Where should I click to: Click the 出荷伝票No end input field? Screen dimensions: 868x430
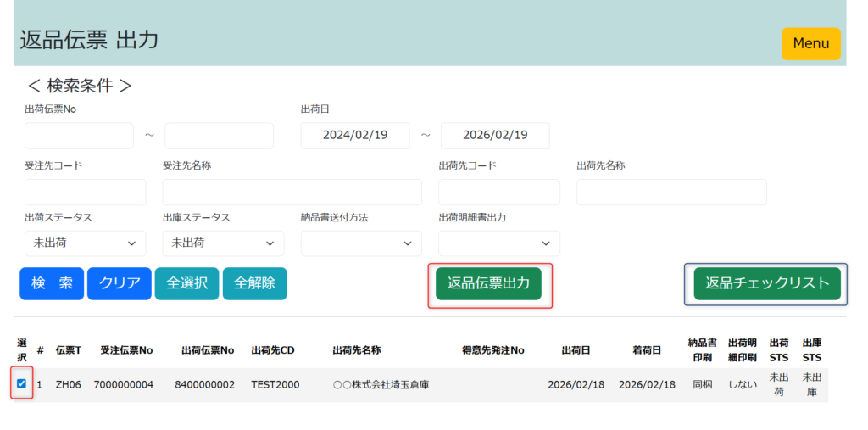tap(219, 136)
